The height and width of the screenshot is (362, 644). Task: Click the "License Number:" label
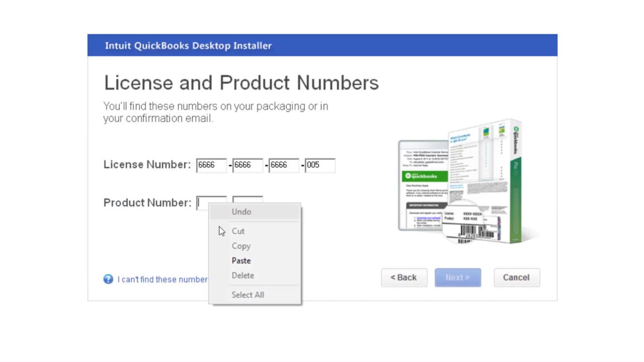click(147, 165)
